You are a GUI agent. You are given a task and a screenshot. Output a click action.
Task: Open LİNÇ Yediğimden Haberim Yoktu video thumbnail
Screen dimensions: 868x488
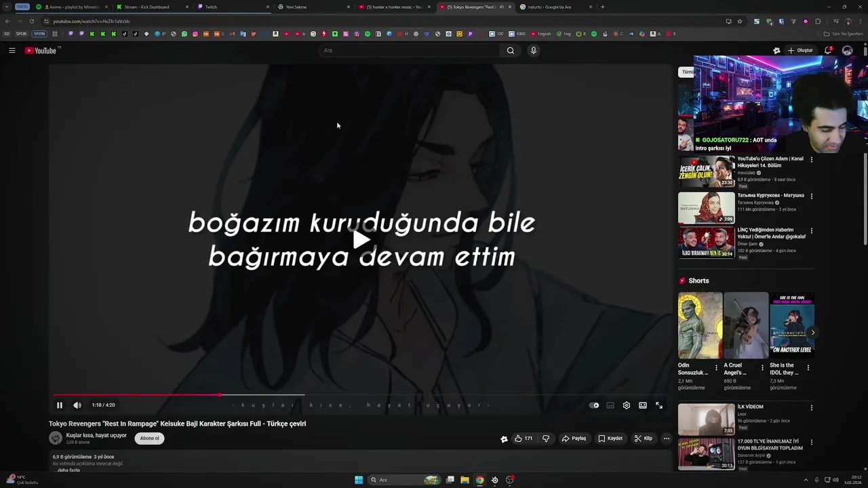(x=706, y=243)
